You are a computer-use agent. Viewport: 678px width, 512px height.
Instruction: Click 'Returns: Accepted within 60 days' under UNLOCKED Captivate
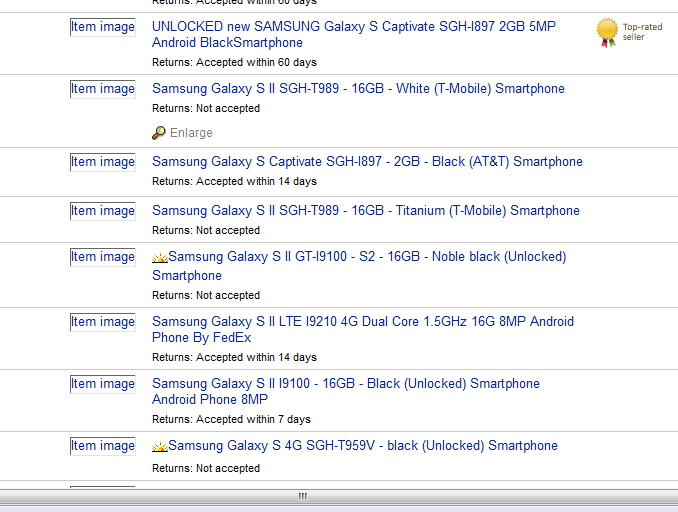[234, 63]
